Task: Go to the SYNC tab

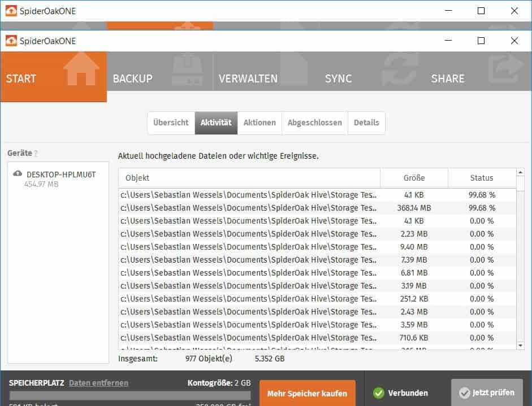Action: (372, 72)
